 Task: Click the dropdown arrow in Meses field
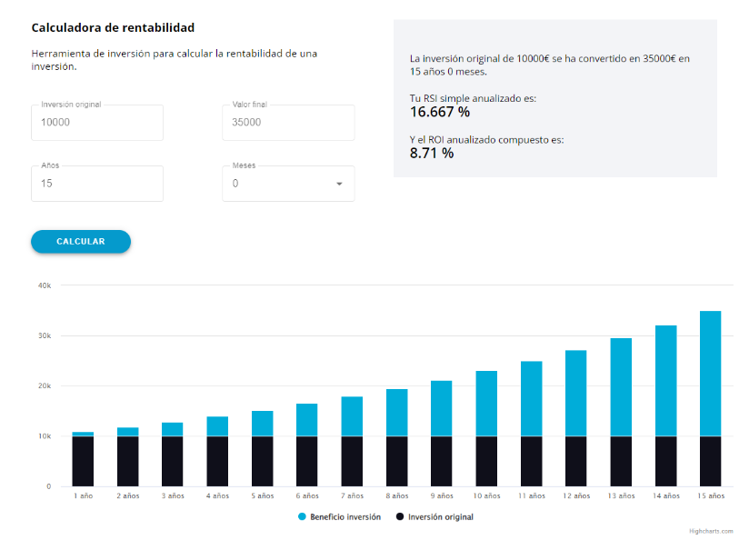(x=339, y=184)
